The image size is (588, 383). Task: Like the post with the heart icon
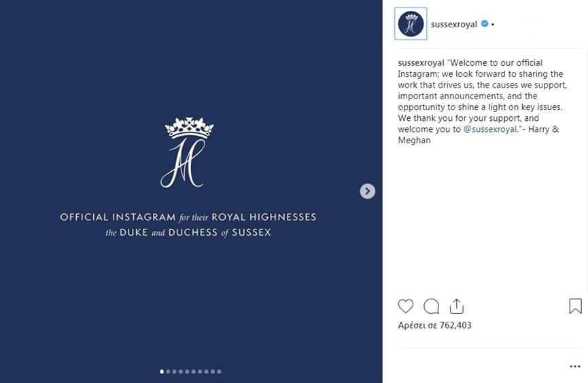click(405, 306)
